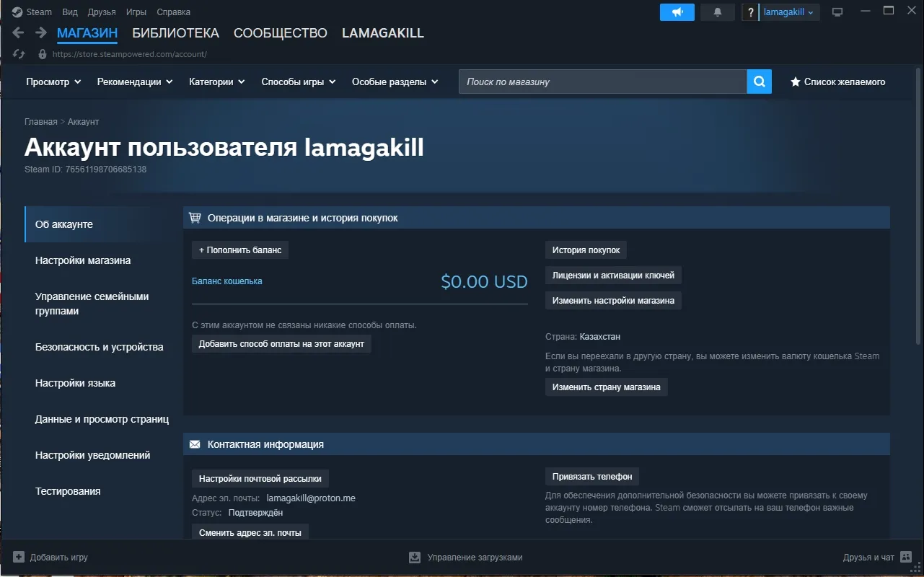
Task: Expand the Просмотр store menu
Action: point(53,82)
